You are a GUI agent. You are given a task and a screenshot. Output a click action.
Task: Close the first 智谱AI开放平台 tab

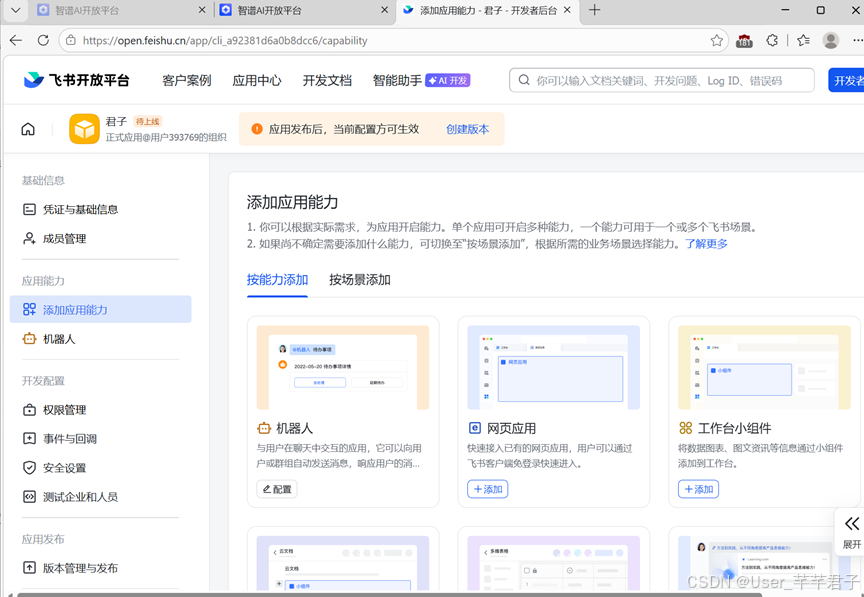click(x=202, y=10)
